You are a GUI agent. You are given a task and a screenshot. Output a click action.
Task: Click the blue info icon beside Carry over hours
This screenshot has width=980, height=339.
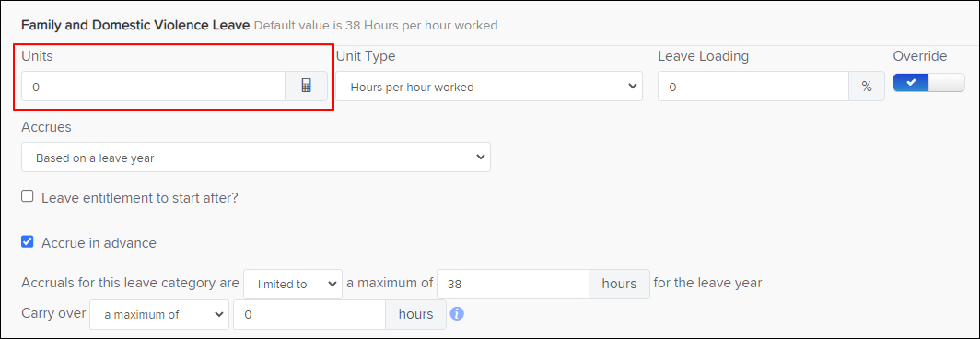pyautogui.click(x=458, y=314)
